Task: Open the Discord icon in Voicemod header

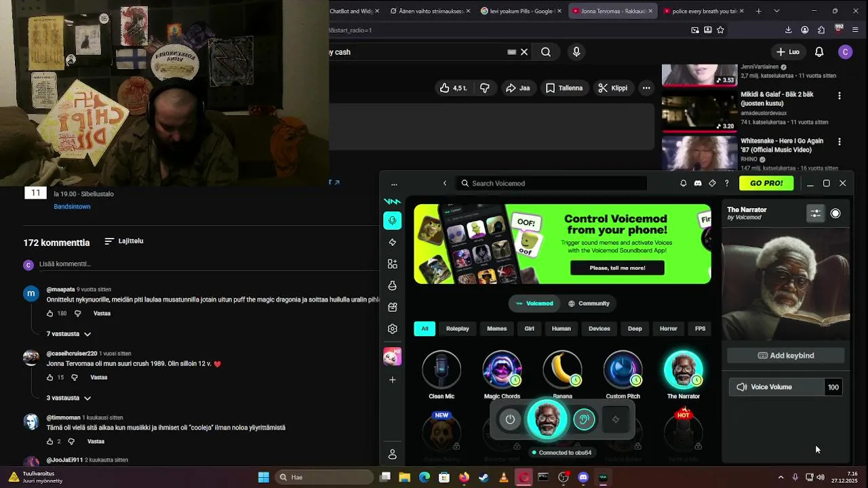Action: point(698,183)
